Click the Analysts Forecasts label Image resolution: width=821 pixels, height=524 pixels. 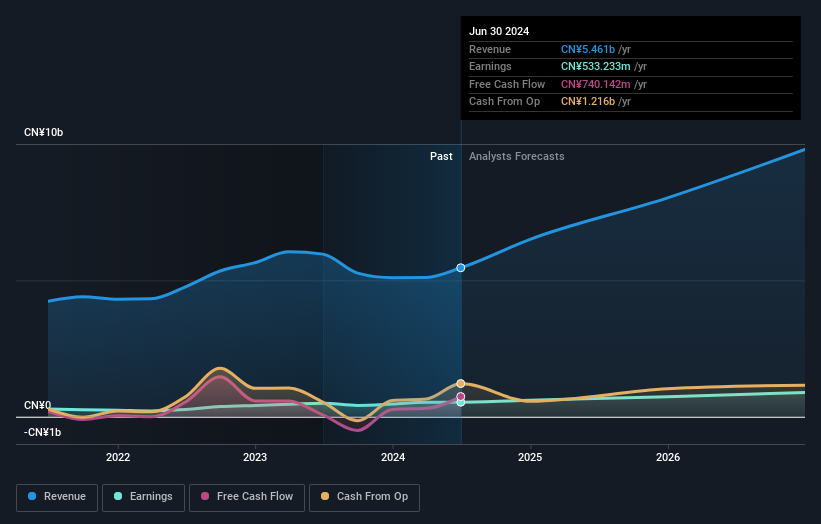coord(517,156)
